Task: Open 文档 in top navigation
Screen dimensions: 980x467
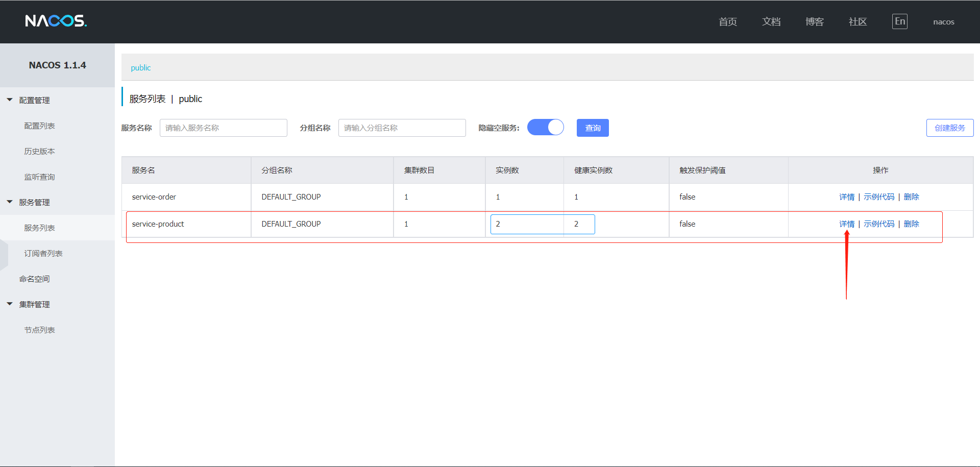Action: 771,21
